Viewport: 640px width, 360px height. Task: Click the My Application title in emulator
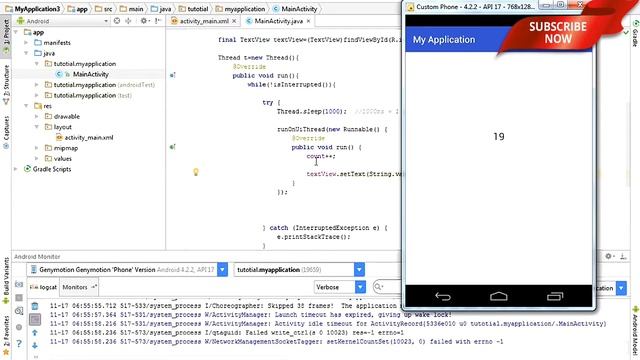(x=444, y=40)
